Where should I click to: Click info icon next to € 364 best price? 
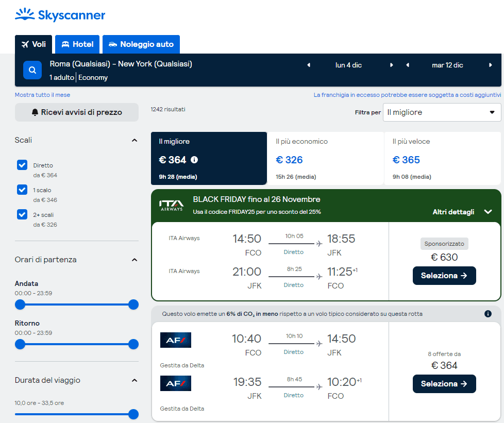click(194, 160)
